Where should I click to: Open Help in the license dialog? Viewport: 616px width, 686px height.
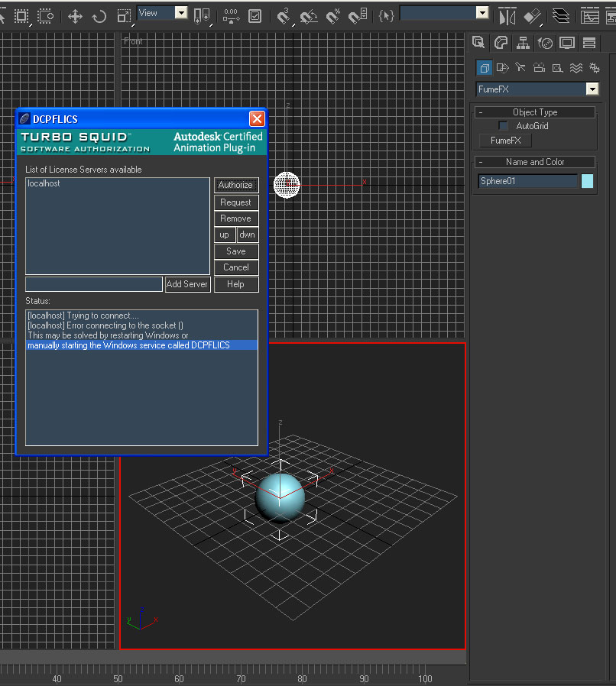tap(236, 284)
